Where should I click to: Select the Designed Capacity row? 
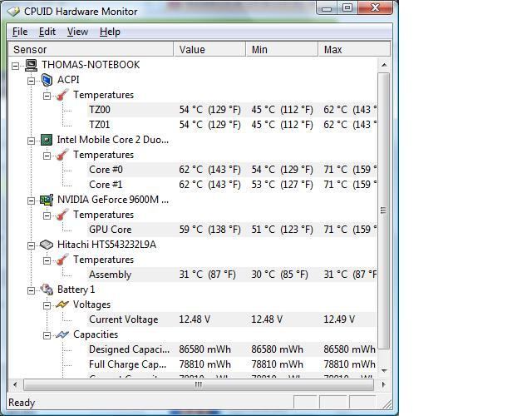point(232,349)
